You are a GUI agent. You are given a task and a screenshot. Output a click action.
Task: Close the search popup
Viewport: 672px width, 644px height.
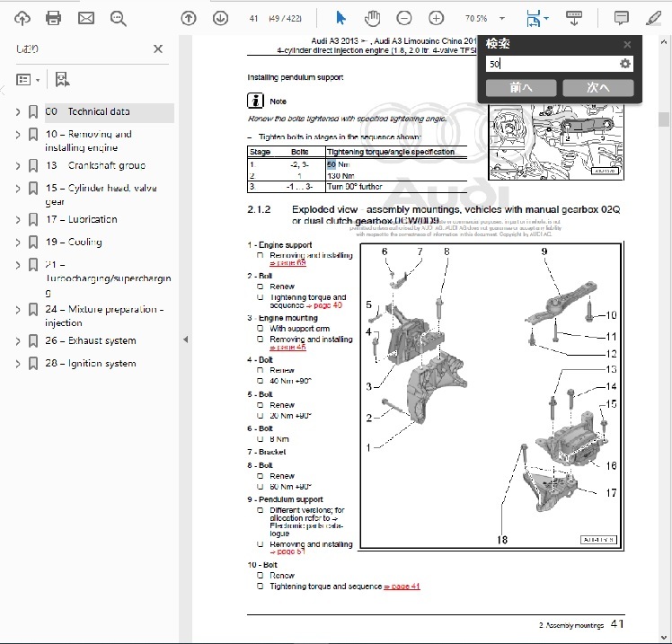(627, 45)
